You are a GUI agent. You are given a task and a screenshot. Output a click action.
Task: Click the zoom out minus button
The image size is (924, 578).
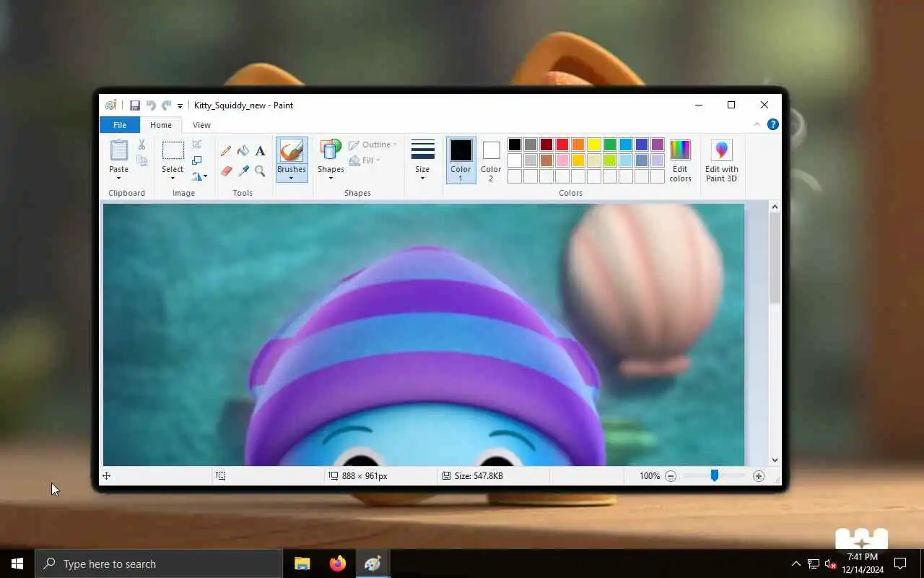tap(671, 476)
